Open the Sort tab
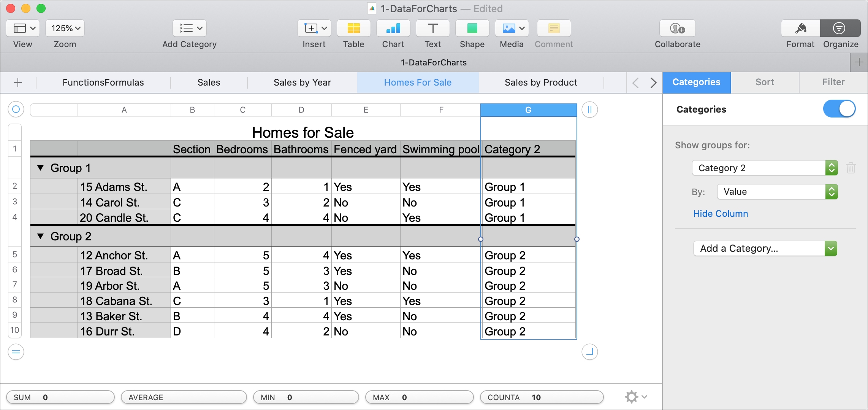The height and width of the screenshot is (410, 868). click(x=765, y=82)
